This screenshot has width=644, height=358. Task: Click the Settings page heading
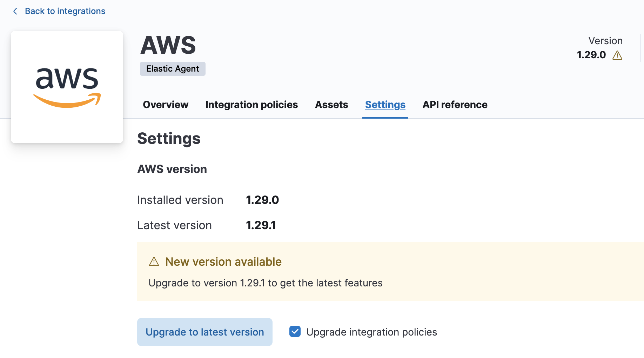(169, 138)
